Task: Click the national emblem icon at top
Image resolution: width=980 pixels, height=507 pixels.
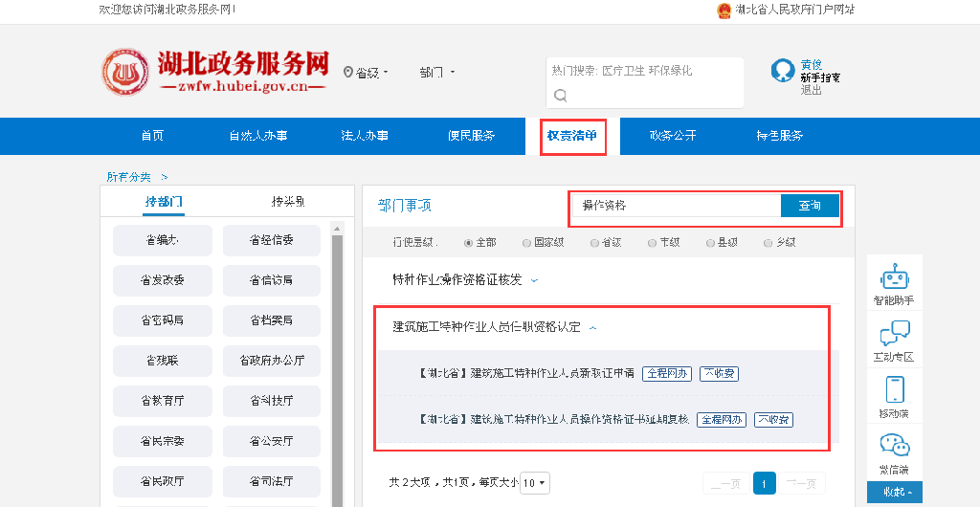Action: [x=724, y=10]
